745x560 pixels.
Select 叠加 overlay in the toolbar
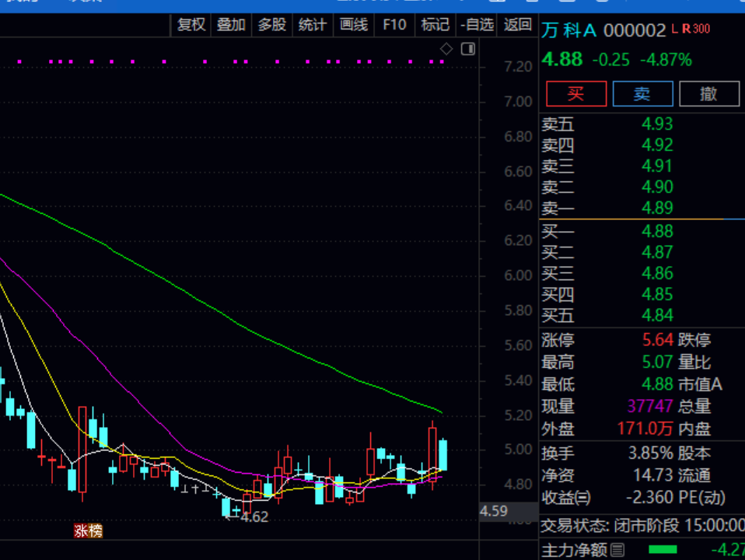[x=231, y=25]
